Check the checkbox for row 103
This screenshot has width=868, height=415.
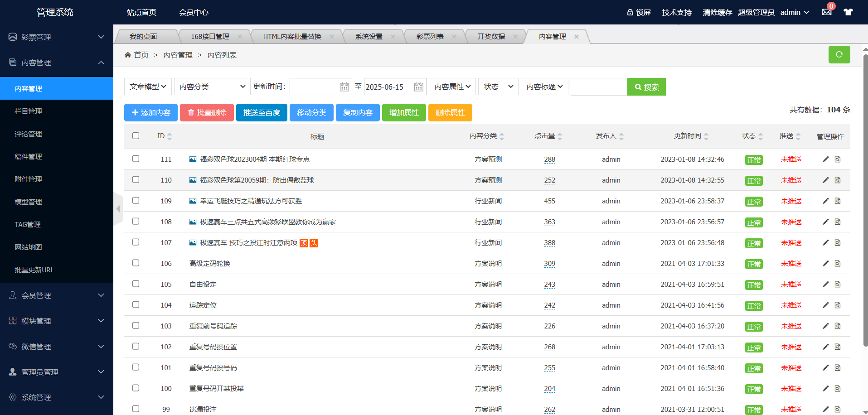coord(136,325)
